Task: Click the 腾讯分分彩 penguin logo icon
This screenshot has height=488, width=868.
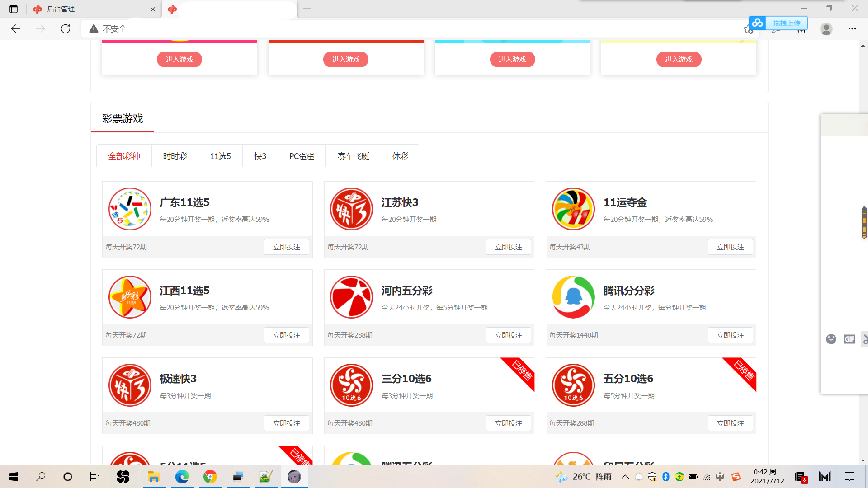Action: click(573, 297)
